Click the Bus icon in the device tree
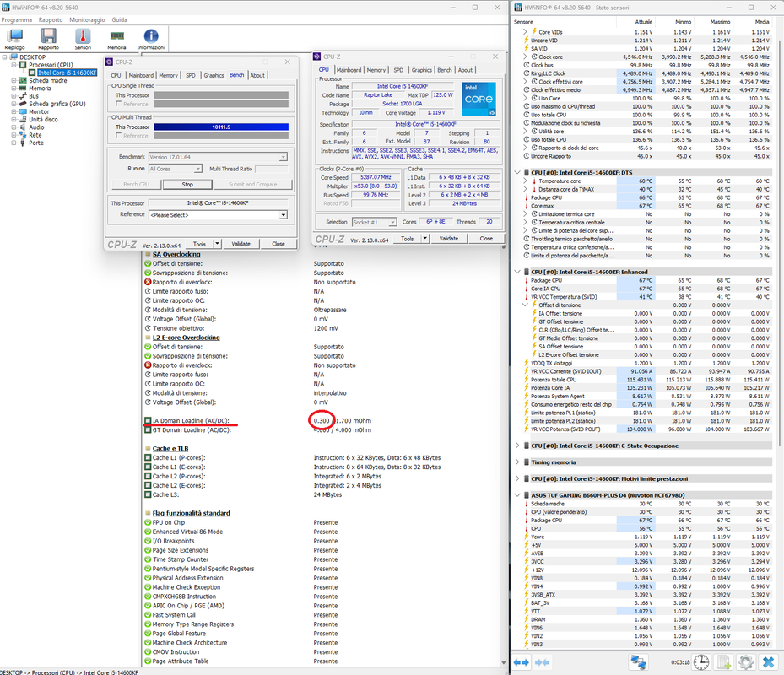The width and height of the screenshot is (784, 675). coord(23,96)
